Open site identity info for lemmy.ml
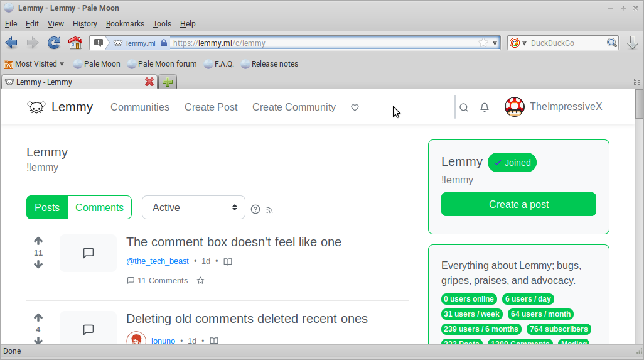Image resolution: width=644 pixels, height=360 pixels. pos(141,43)
